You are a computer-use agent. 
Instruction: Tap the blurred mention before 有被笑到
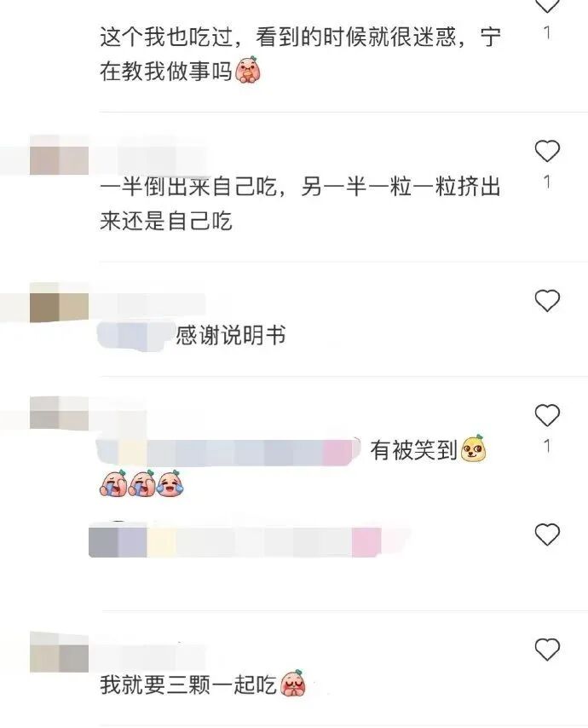[x=228, y=451]
